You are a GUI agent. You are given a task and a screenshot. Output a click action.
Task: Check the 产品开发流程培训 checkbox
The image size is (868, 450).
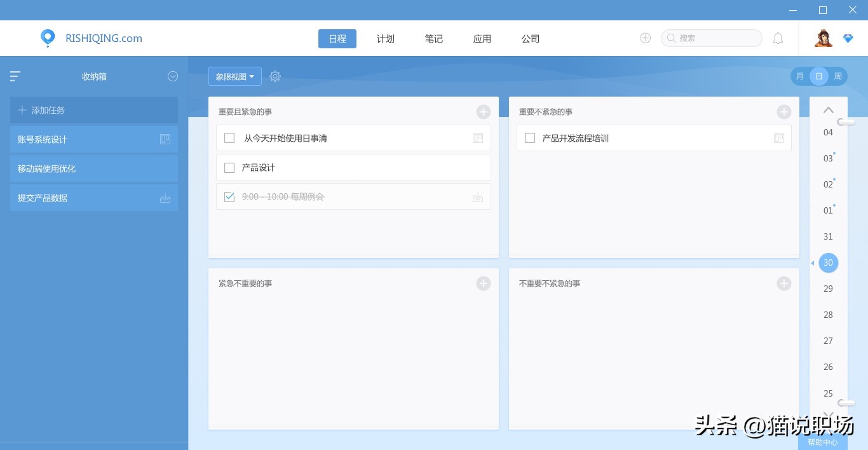click(530, 138)
